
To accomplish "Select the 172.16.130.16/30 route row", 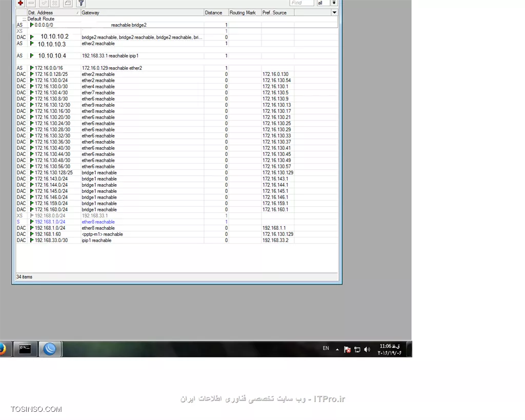I will click(x=177, y=111).
